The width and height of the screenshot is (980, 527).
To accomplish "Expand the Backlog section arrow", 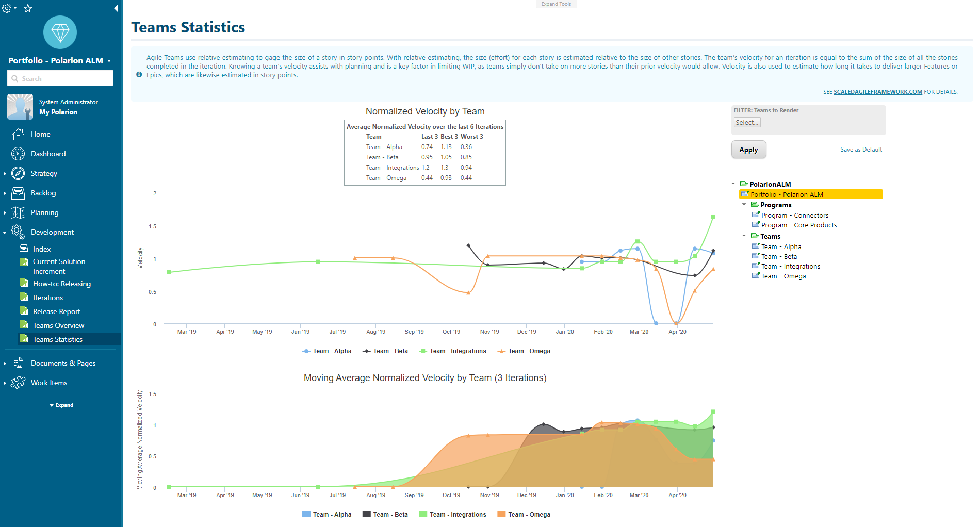I will 5,193.
